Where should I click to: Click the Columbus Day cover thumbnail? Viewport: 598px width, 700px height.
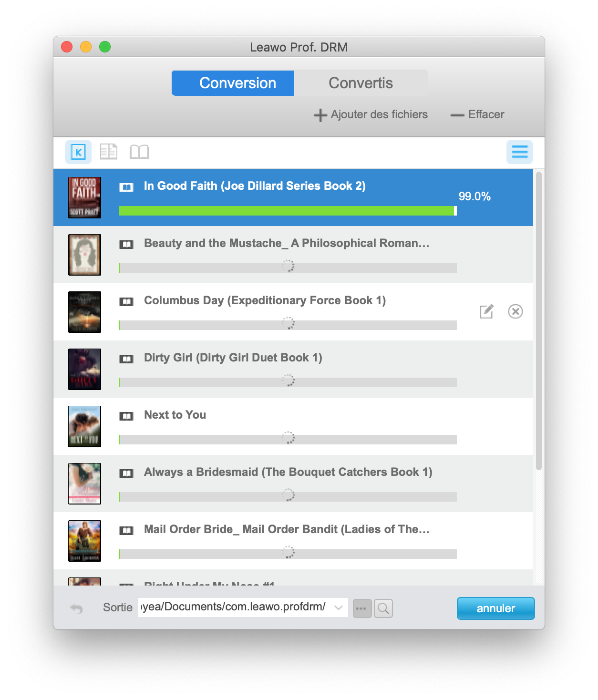84,312
